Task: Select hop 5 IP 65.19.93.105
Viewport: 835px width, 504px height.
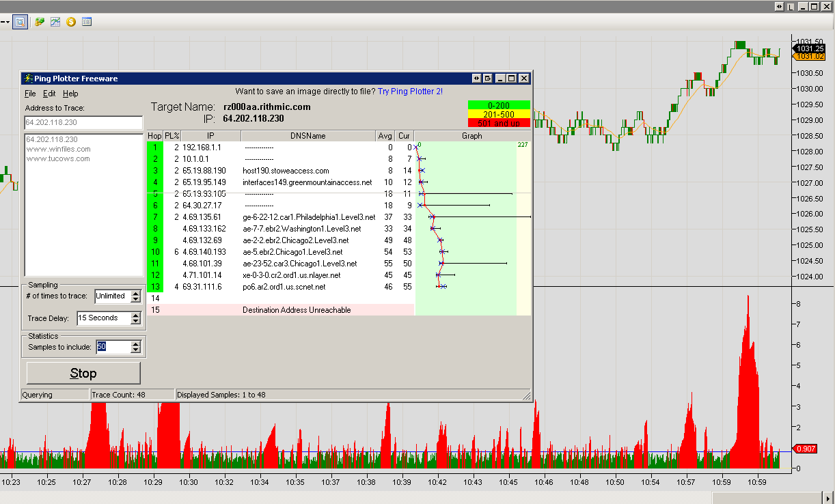Action: [x=204, y=194]
